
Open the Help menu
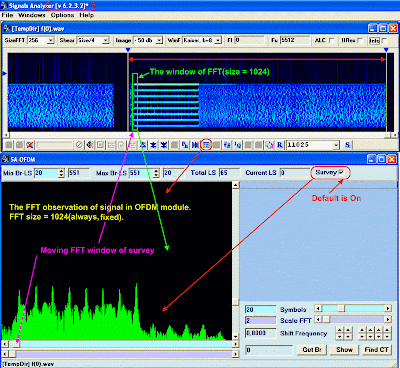pos(86,15)
